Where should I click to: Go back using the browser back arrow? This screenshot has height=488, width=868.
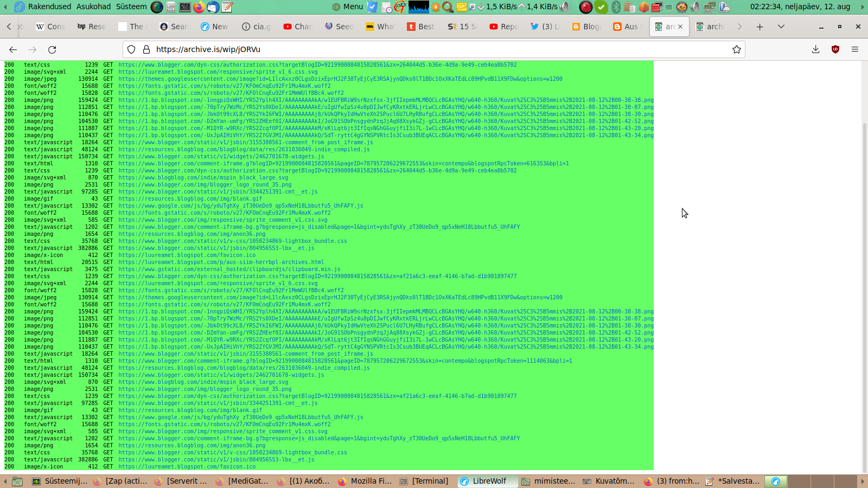tap(13, 49)
